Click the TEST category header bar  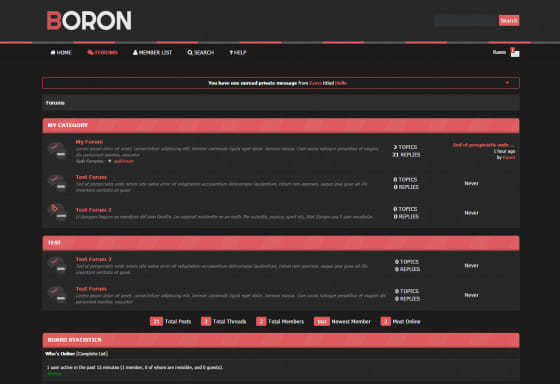click(281, 243)
